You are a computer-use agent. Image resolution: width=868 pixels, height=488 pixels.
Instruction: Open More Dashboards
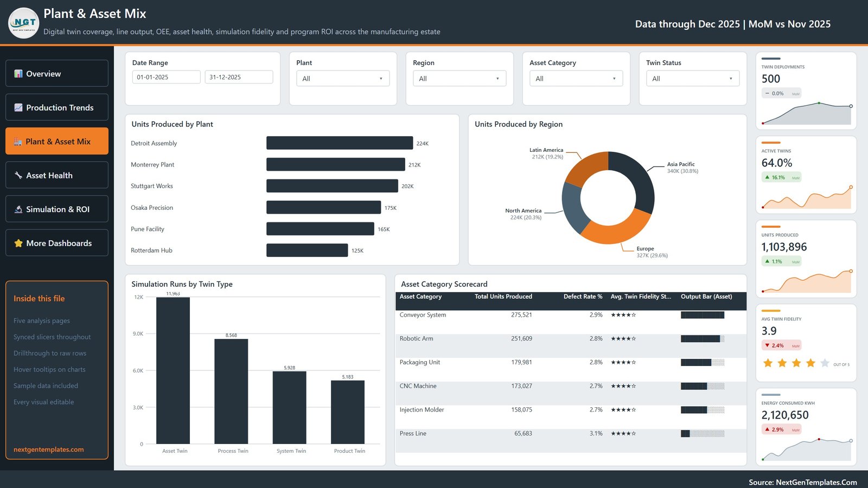(x=57, y=243)
